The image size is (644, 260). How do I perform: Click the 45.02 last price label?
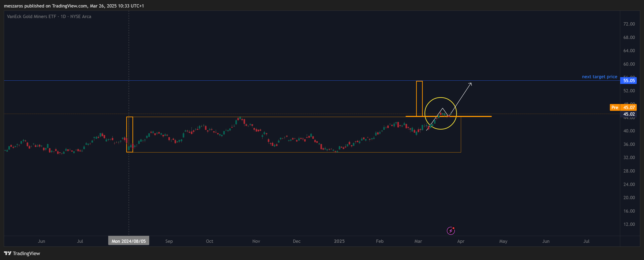629,114
